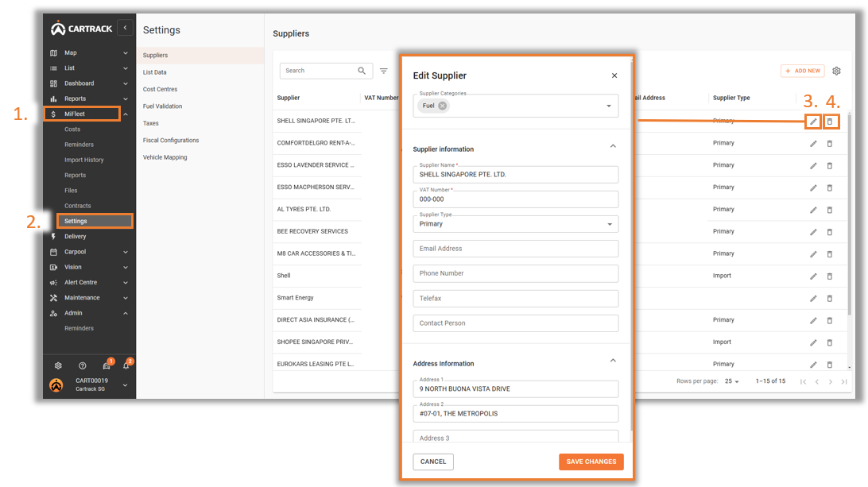868x487 pixels.
Task: Delete the SHOPEE SINGAPORE supplier row
Action: pos(830,343)
